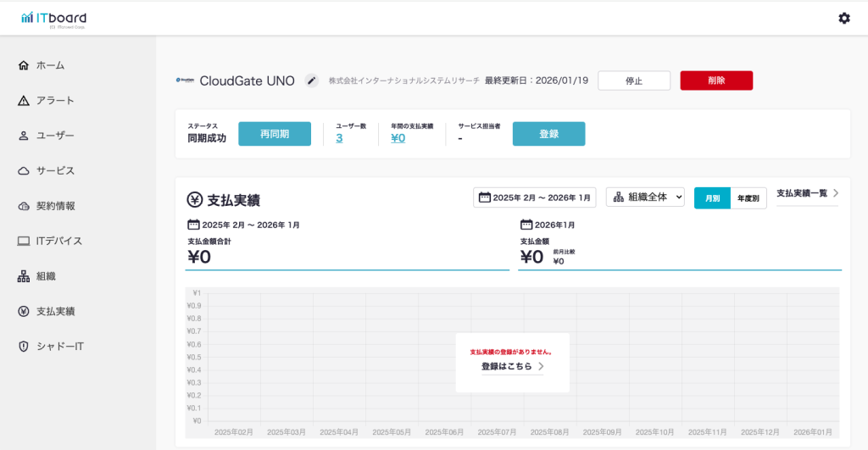Click the home icon in sidebar
The height and width of the screenshot is (450, 868).
coord(24,65)
